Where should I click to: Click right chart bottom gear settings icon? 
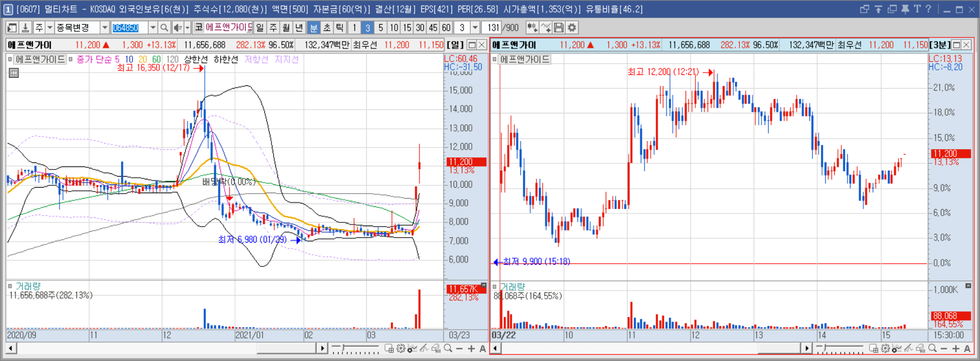pos(885,348)
